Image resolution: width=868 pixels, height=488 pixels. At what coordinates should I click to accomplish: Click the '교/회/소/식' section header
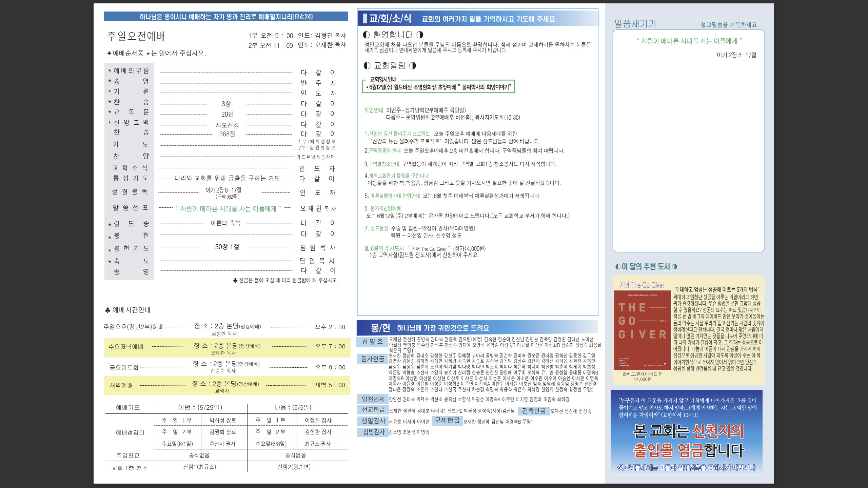[x=478, y=18]
